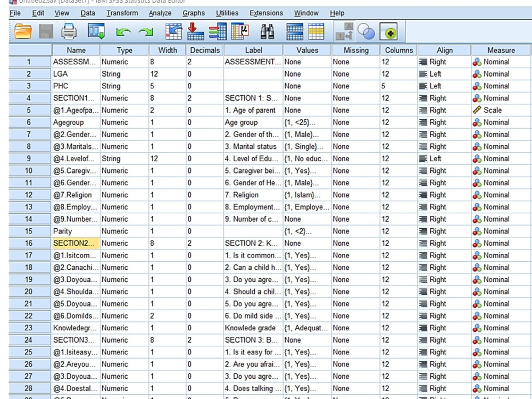The height and width of the screenshot is (399, 532).
Task: Click the Go to Case toolbar icon
Action: tap(174, 31)
